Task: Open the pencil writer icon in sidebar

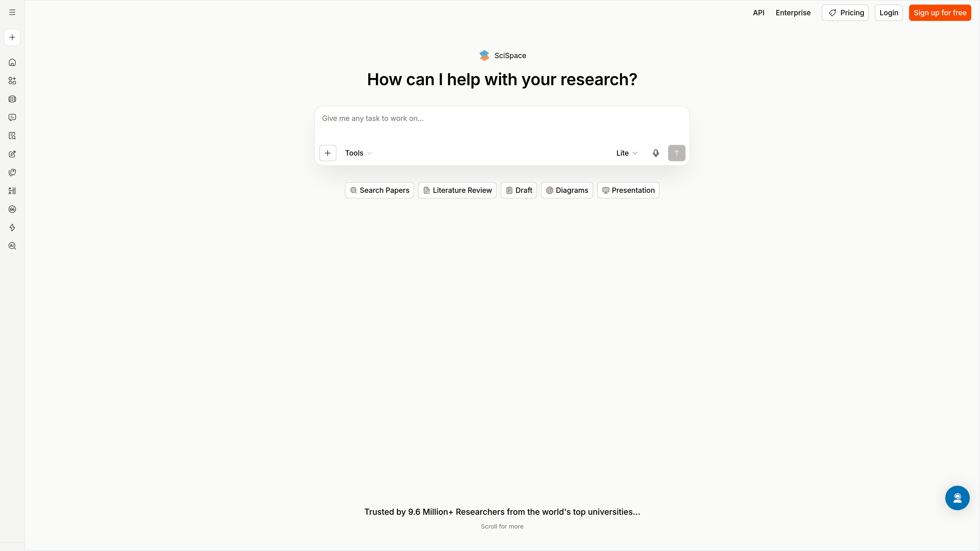Action: (12, 154)
